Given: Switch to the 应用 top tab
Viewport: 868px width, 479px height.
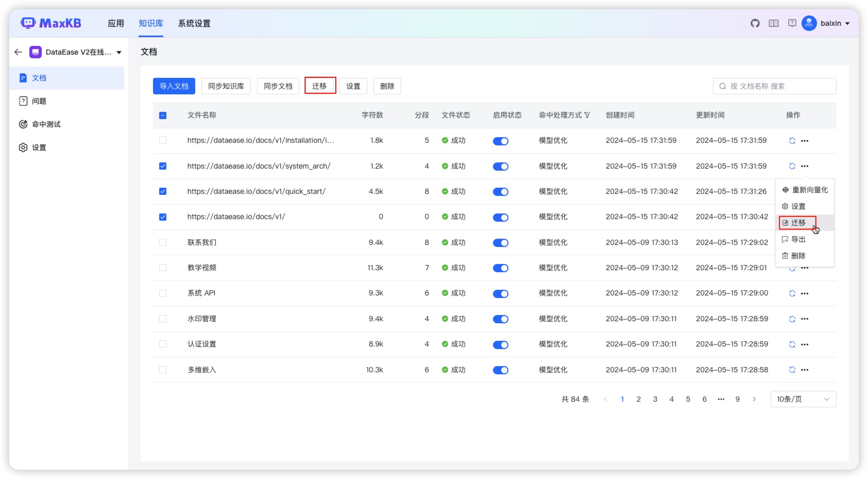Looking at the screenshot, I should click(116, 23).
